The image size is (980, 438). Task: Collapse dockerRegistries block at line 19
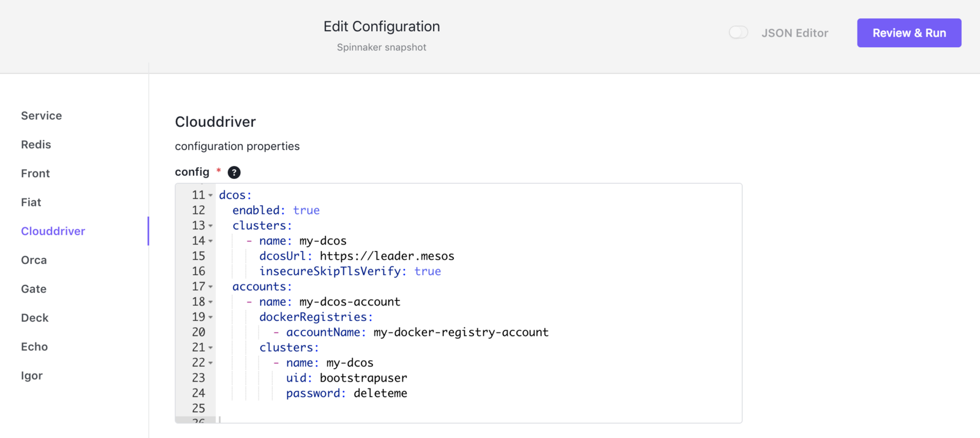211,317
